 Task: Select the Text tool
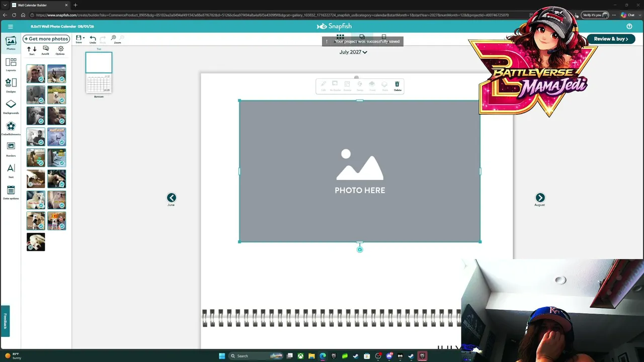point(11,170)
